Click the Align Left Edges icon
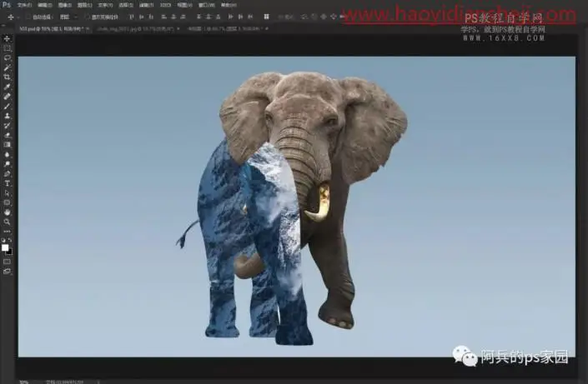This screenshot has height=384, width=588. [x=163, y=17]
